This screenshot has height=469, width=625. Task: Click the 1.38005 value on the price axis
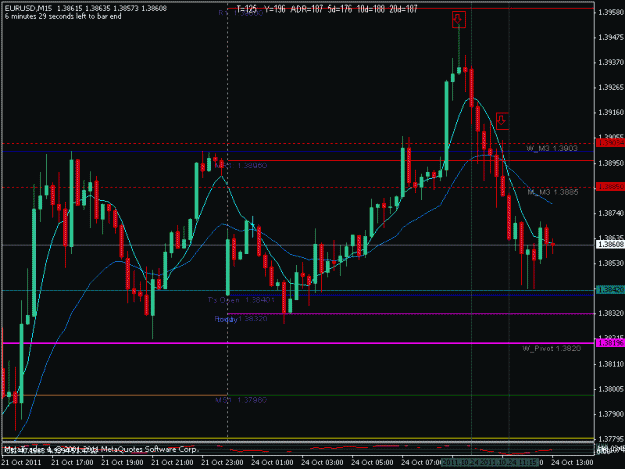point(611,389)
